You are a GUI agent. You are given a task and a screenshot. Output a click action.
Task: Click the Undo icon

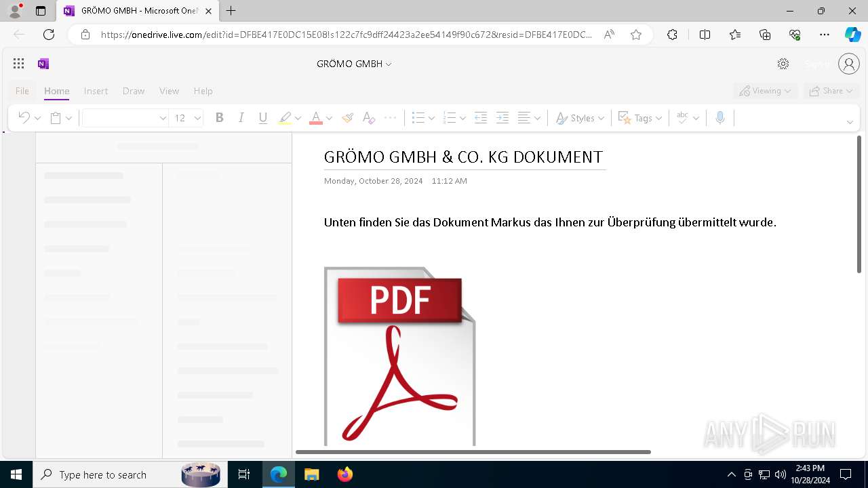[x=24, y=118]
